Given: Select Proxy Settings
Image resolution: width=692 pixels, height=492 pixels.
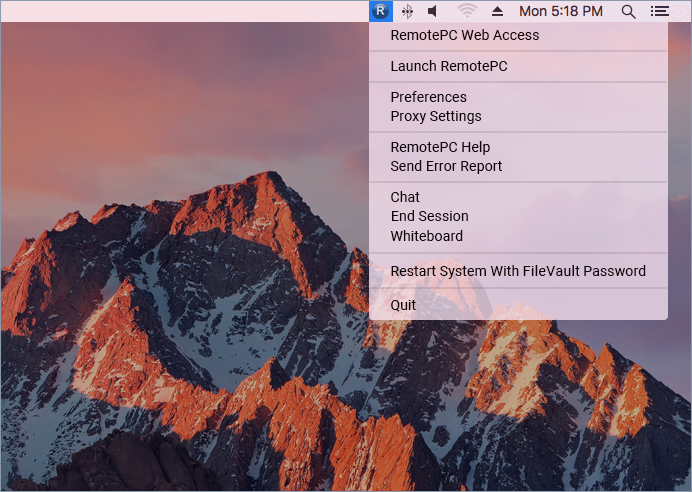Looking at the screenshot, I should click(x=435, y=116).
